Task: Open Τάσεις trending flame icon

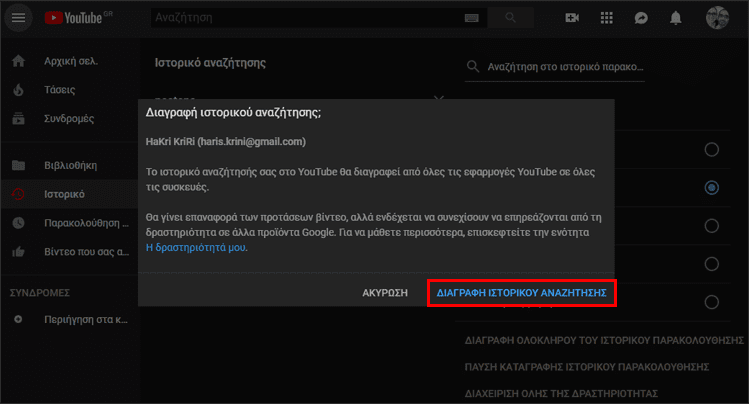Action: pyautogui.click(x=19, y=90)
